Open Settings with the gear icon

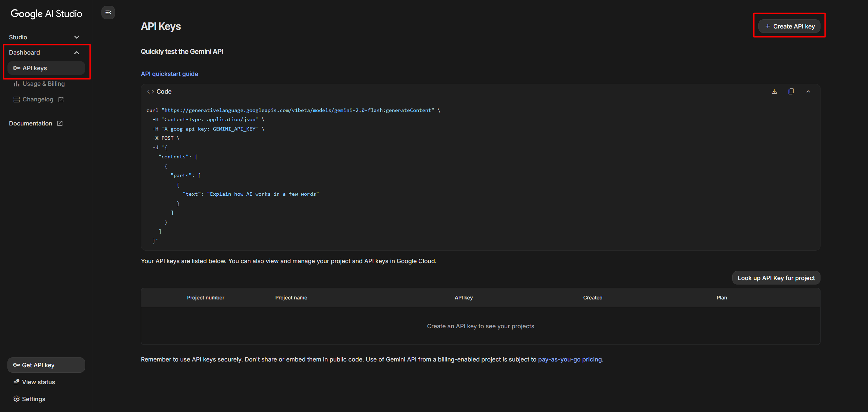pyautogui.click(x=16, y=399)
